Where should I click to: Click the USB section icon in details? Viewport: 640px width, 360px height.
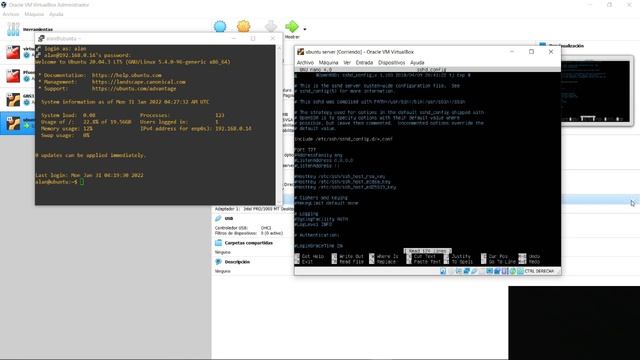click(x=218, y=218)
